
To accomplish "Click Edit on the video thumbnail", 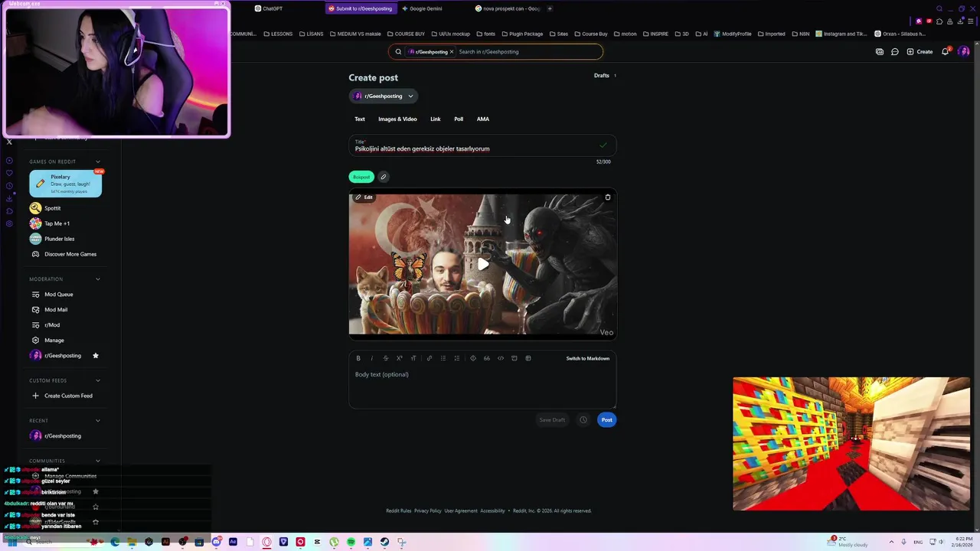I will (x=364, y=197).
